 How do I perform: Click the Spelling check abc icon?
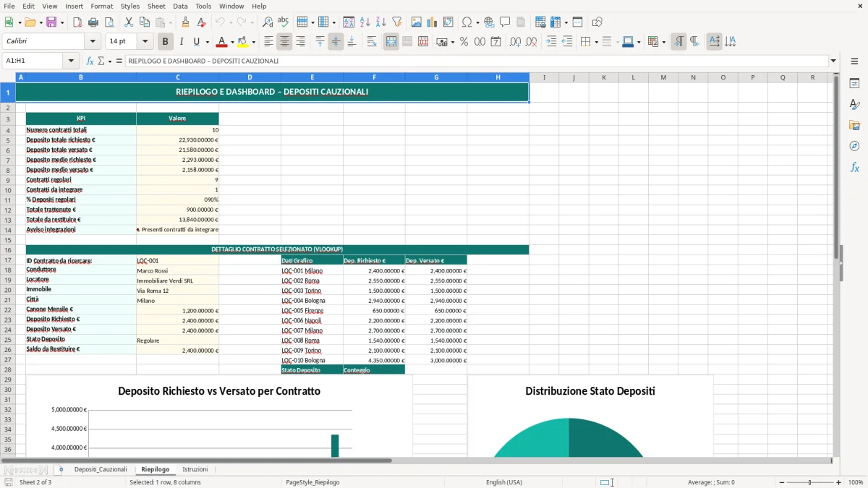pyautogui.click(x=283, y=22)
